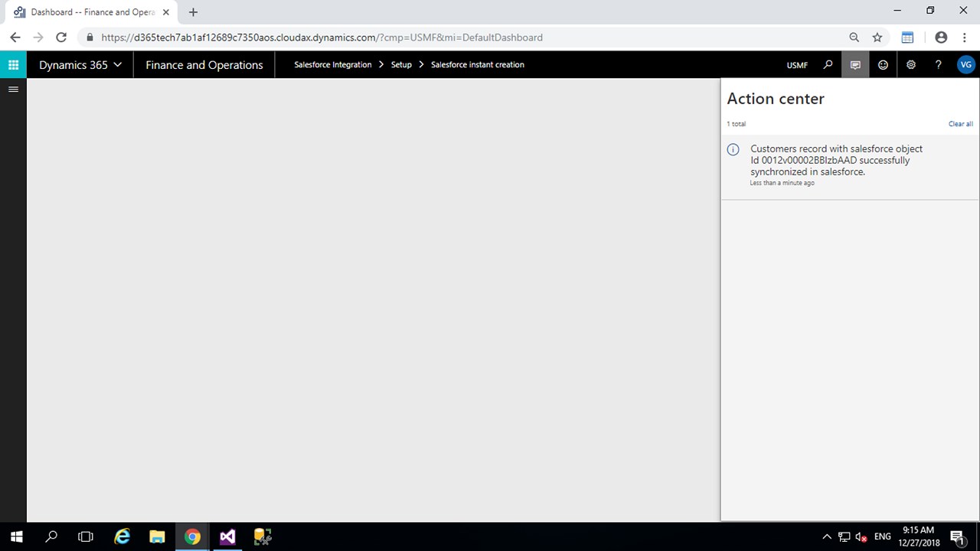Screen dimensions: 980x551
Task: Open the help question mark icon
Action: coord(938,64)
